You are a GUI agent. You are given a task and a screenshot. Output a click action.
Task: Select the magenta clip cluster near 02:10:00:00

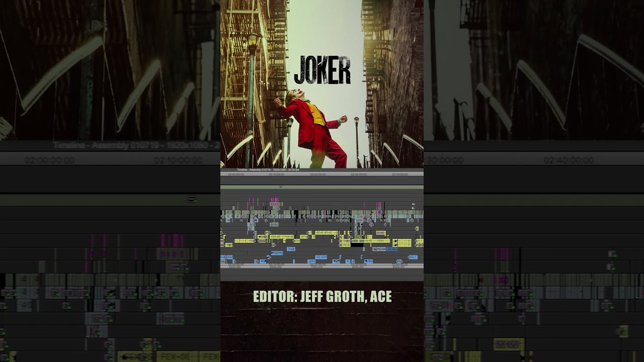(x=275, y=200)
